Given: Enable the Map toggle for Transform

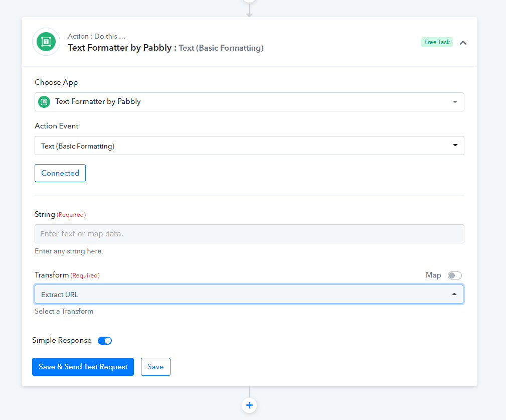Looking at the screenshot, I should coord(454,275).
